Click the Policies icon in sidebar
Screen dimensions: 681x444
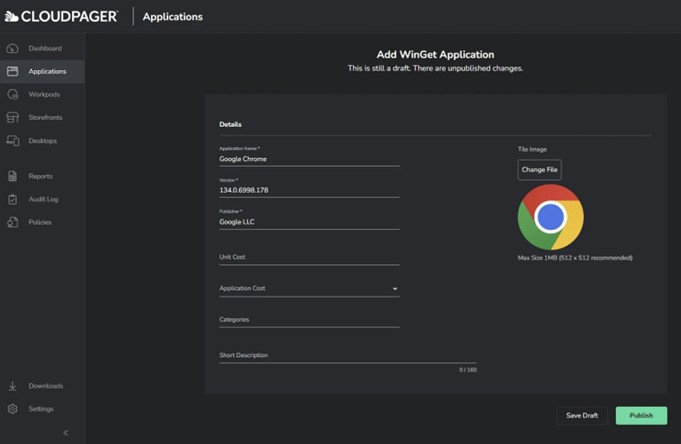(x=12, y=222)
